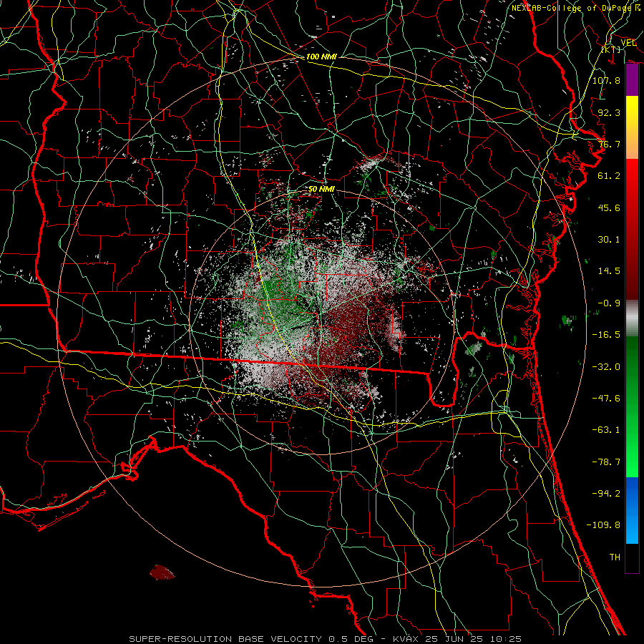Pick the purple segment of velocity scale

coord(632,80)
